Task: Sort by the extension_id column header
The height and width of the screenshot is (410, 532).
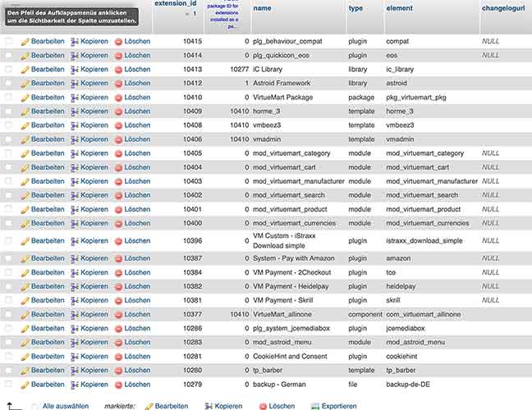Action: tap(176, 3)
